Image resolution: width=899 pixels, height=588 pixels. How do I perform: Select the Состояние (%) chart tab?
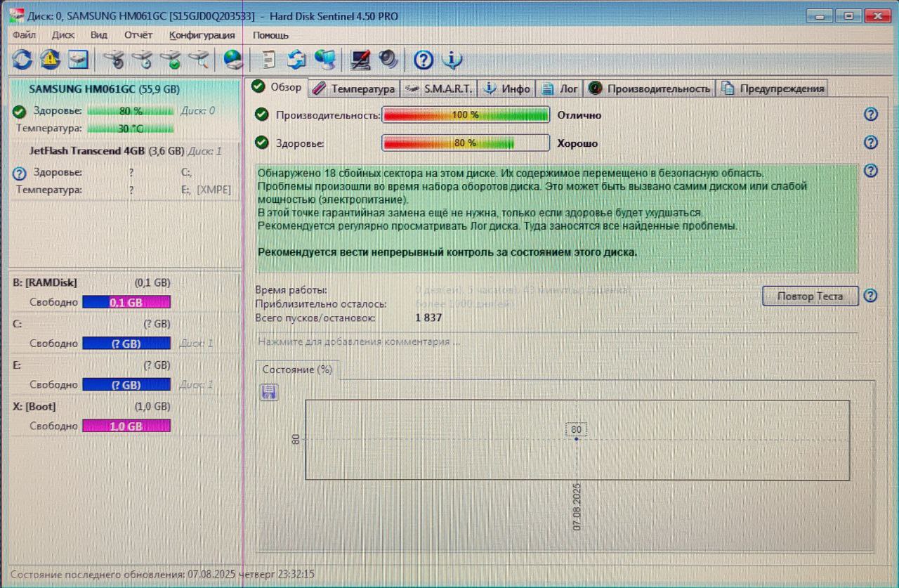coord(297,370)
